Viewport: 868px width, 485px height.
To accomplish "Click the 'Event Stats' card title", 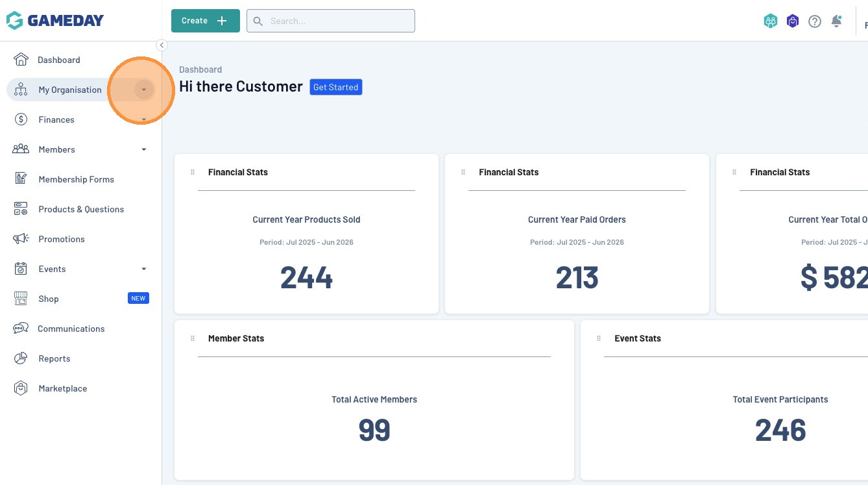I will pyautogui.click(x=638, y=338).
